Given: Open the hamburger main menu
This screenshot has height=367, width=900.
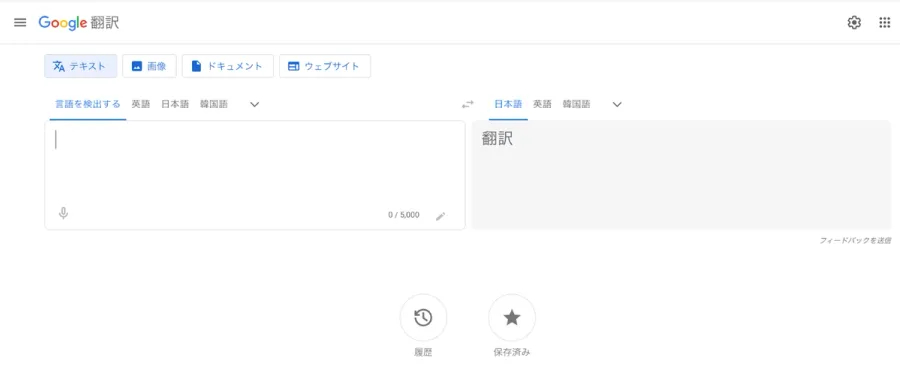Looking at the screenshot, I should [x=20, y=22].
